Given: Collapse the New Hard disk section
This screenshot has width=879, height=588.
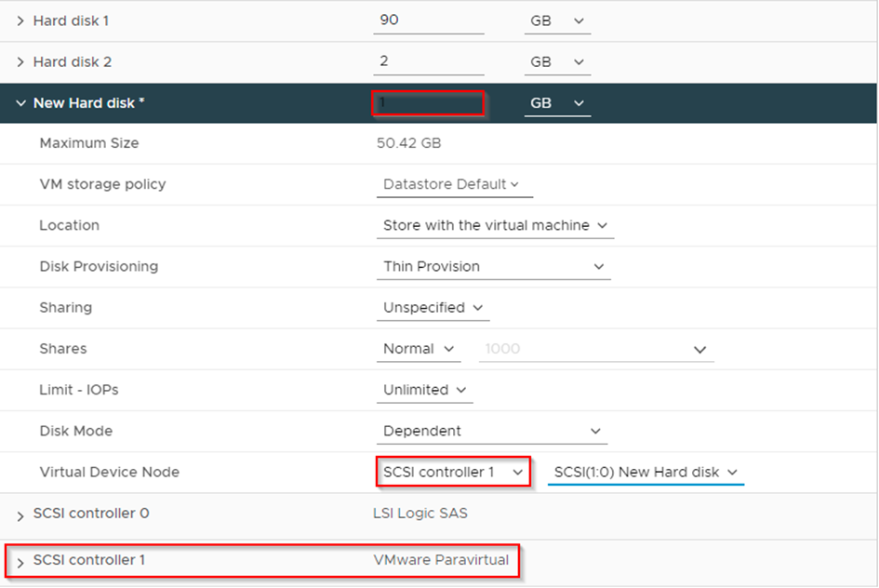Looking at the screenshot, I should [19, 102].
